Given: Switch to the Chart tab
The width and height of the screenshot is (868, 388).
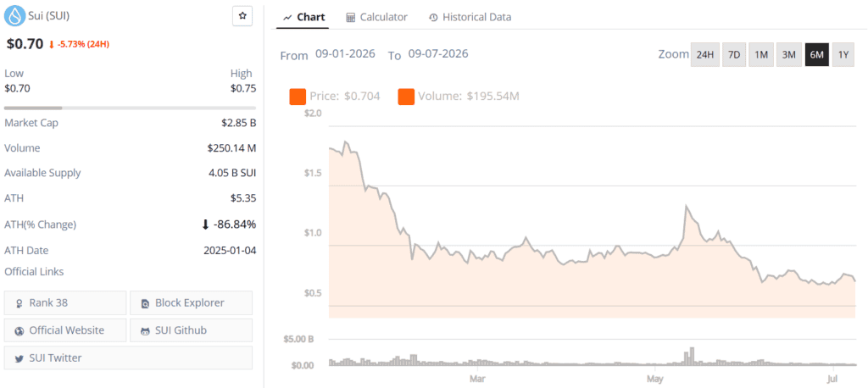Looking at the screenshot, I should pyautogui.click(x=303, y=17).
